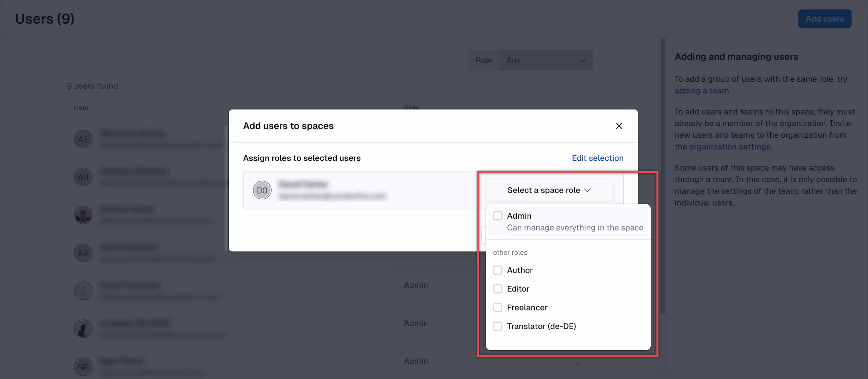The image size is (868, 379).
Task: Check the Translator (de-DE) checkbox
Action: 497,326
